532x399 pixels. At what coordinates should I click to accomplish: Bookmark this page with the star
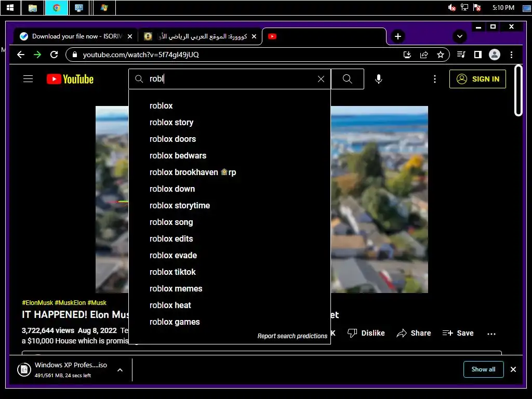(x=441, y=55)
